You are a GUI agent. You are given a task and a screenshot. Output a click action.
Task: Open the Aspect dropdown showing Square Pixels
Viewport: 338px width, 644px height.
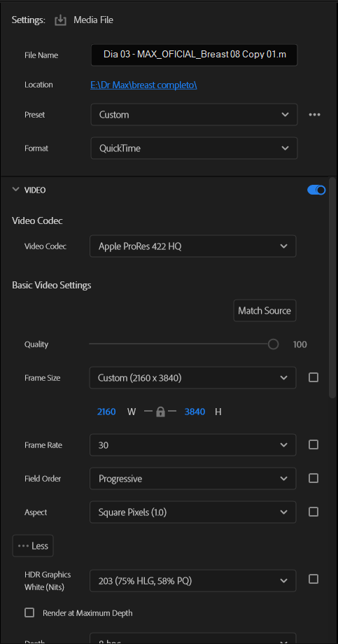pyautogui.click(x=193, y=512)
